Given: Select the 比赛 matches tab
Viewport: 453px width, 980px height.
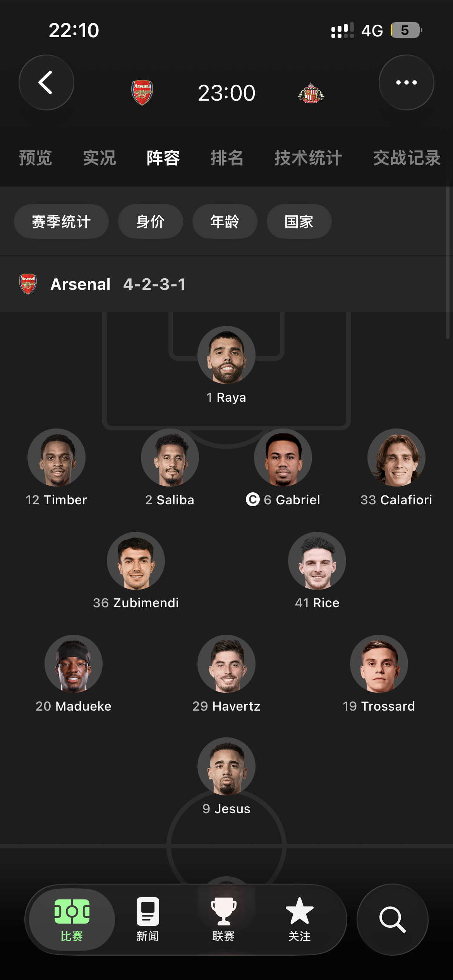Looking at the screenshot, I should (72, 919).
